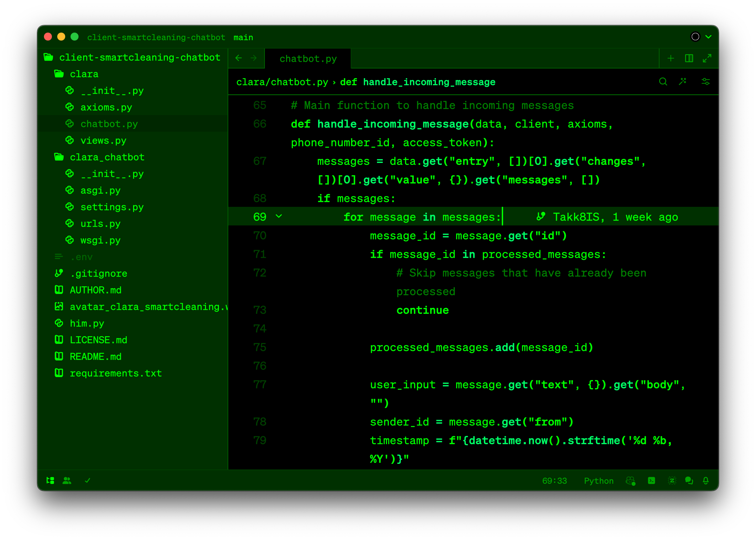Open settings.py in the project tree
The height and width of the screenshot is (540, 756).
pyautogui.click(x=132, y=207)
